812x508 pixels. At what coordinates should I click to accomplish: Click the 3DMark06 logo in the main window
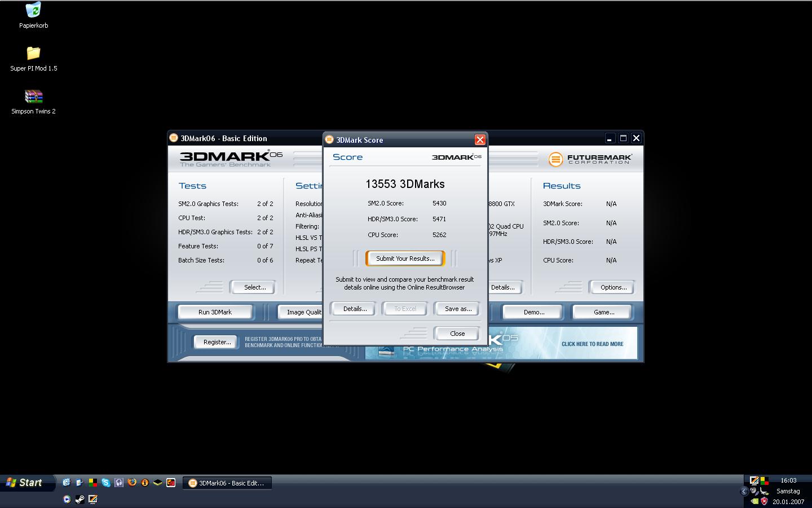231,159
